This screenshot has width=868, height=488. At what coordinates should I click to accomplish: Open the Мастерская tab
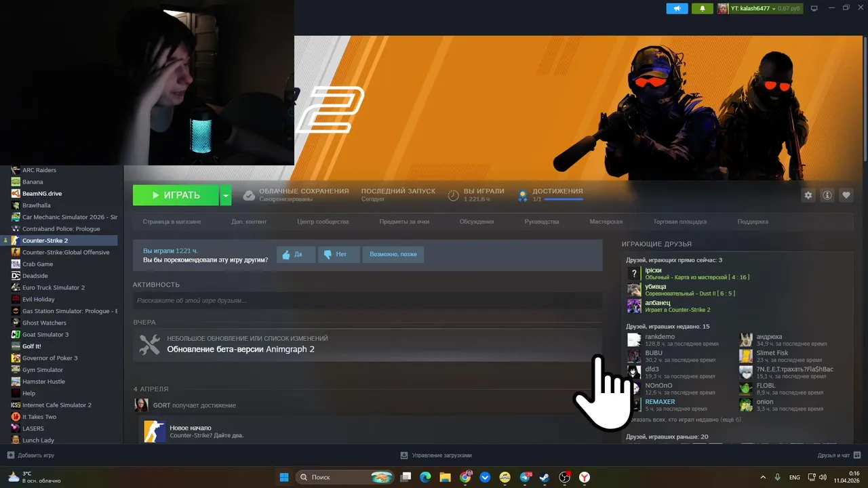[x=606, y=222]
